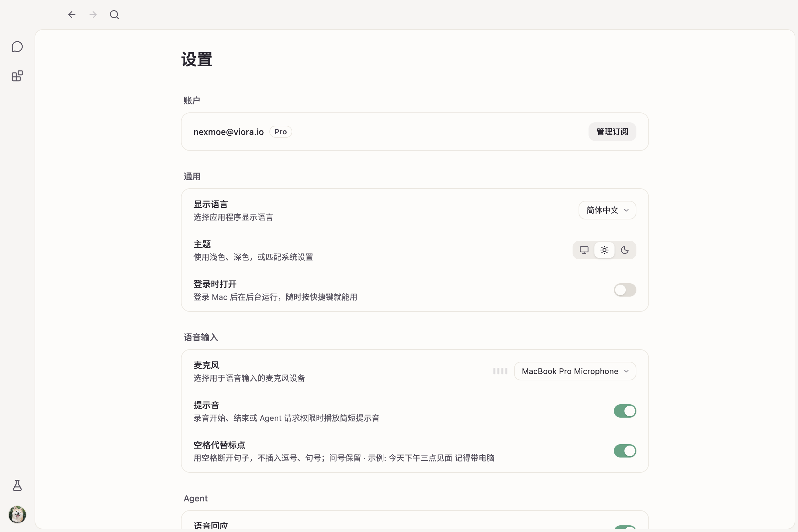798x532 pixels.
Task: Go back with the left arrow
Action: (71, 15)
